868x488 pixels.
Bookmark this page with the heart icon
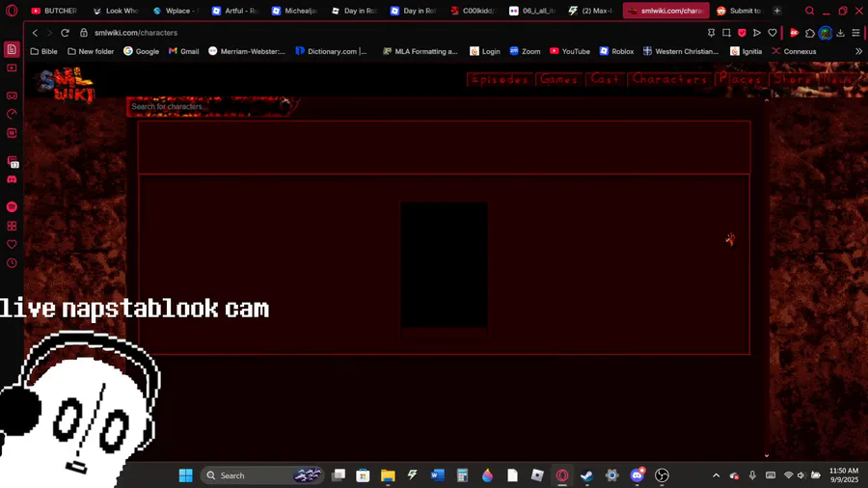773,33
